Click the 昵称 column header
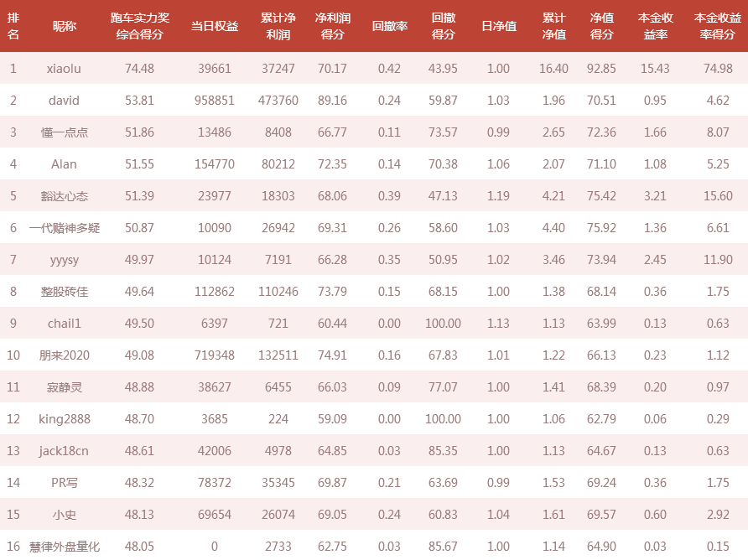 pyautogui.click(x=64, y=26)
